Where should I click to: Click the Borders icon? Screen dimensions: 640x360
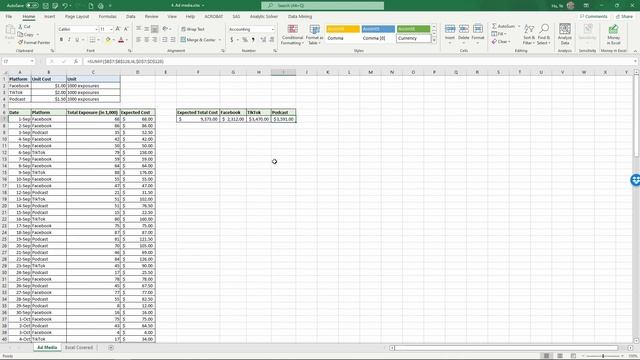[x=92, y=40]
